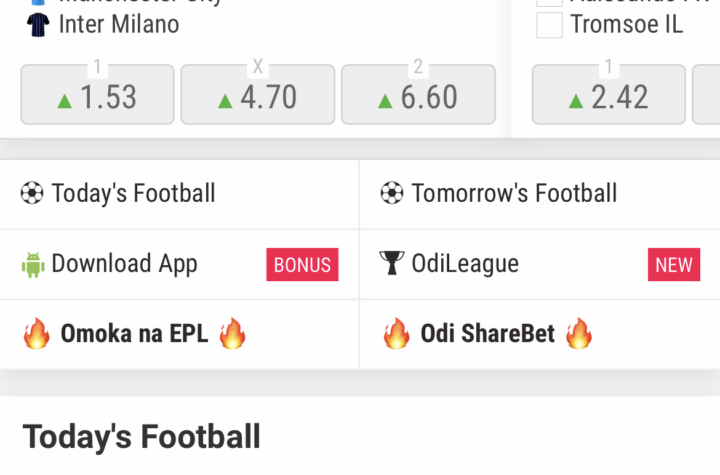Pick the 2.42 home odds for Tromsoe match
The width and height of the screenshot is (720, 475).
(x=609, y=95)
